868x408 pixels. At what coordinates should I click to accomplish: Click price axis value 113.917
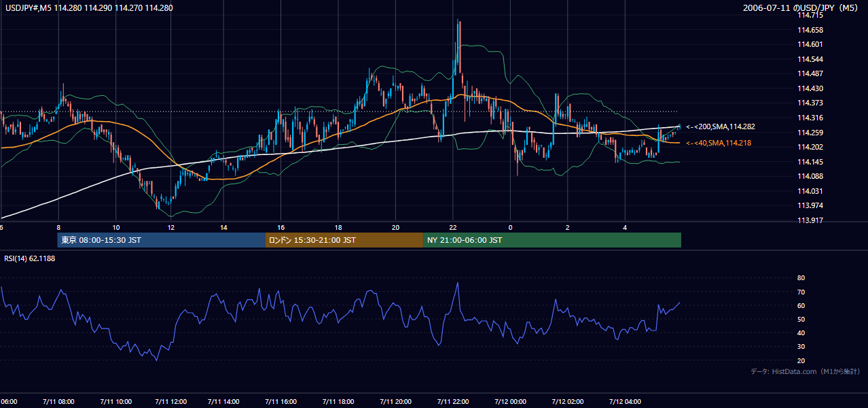810,220
